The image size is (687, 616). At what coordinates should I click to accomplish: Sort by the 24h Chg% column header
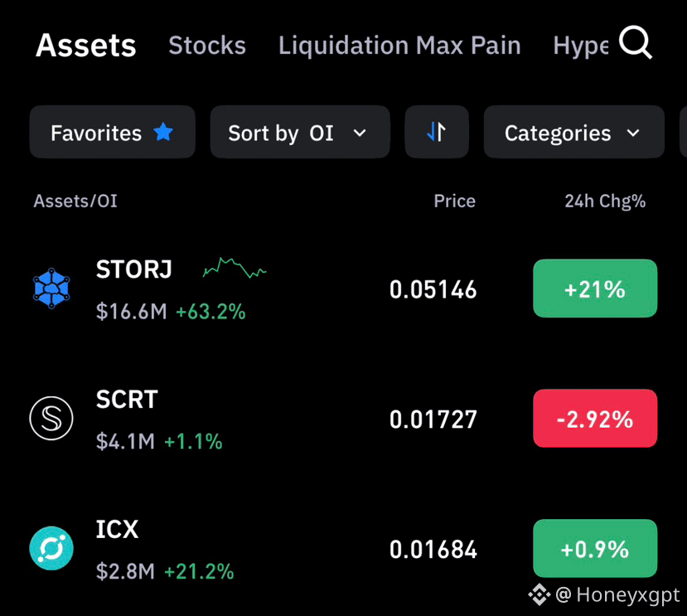click(605, 201)
